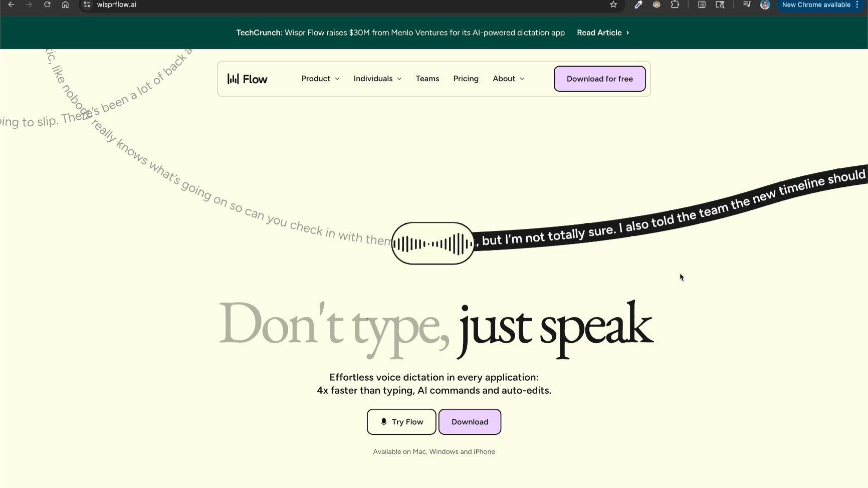Reload the wisprflow.ai page
868x488 pixels.
47,5
